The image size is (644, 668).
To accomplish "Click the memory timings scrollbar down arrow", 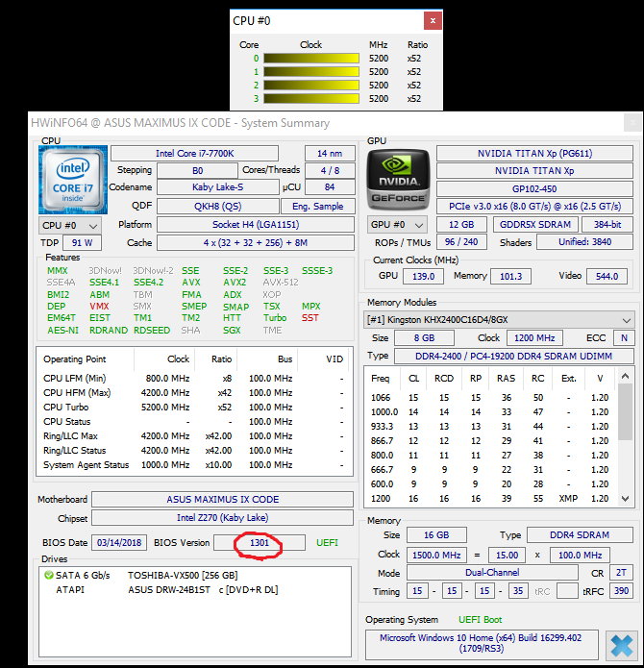I will 625,499.
